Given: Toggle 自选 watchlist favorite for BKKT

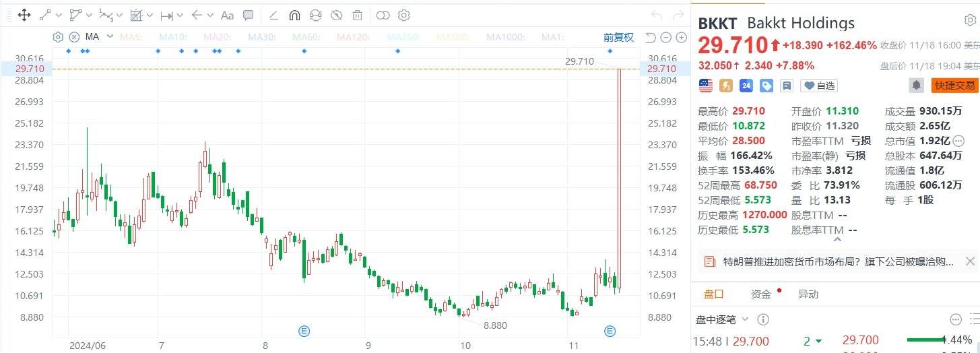Looking at the screenshot, I should [x=818, y=86].
